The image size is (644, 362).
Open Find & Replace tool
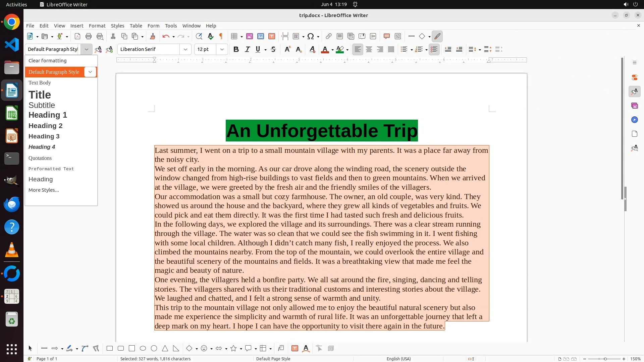(199, 37)
